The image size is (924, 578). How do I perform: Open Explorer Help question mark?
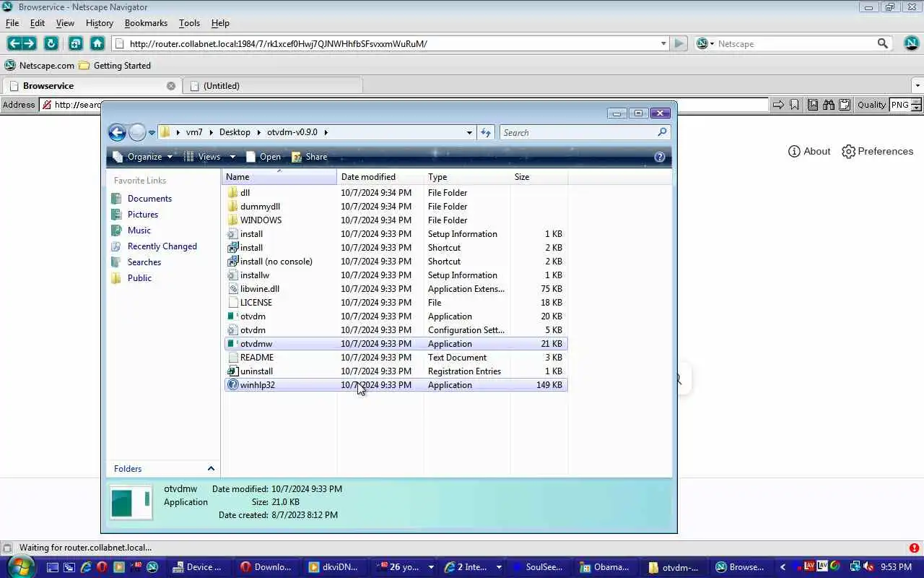click(659, 157)
